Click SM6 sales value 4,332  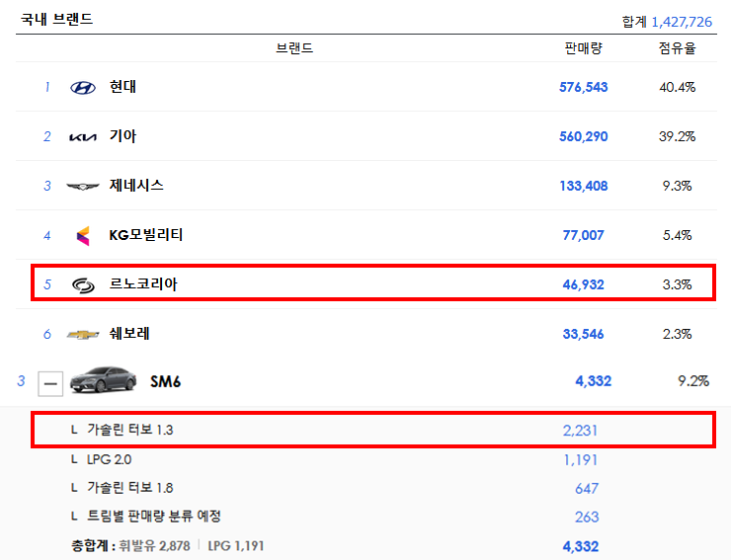pos(593,381)
